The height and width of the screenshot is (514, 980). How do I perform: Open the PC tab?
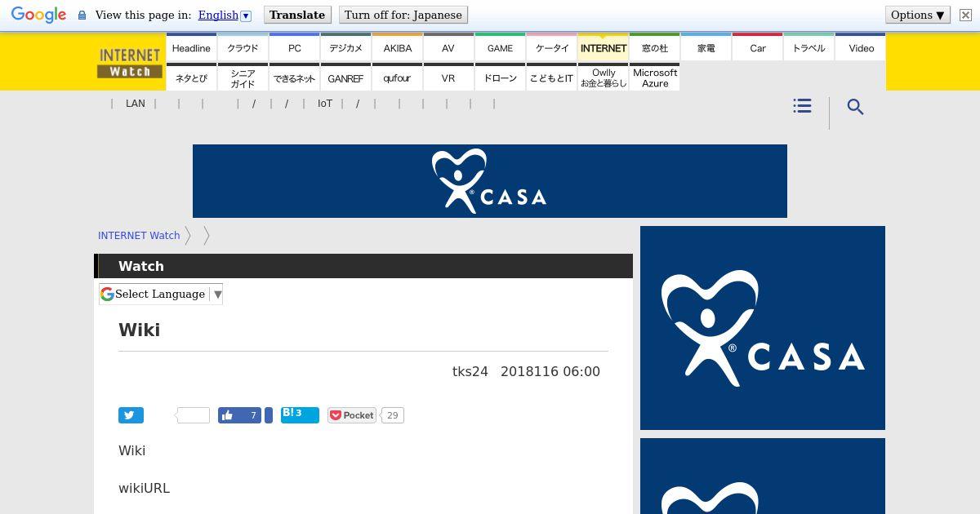point(295,47)
